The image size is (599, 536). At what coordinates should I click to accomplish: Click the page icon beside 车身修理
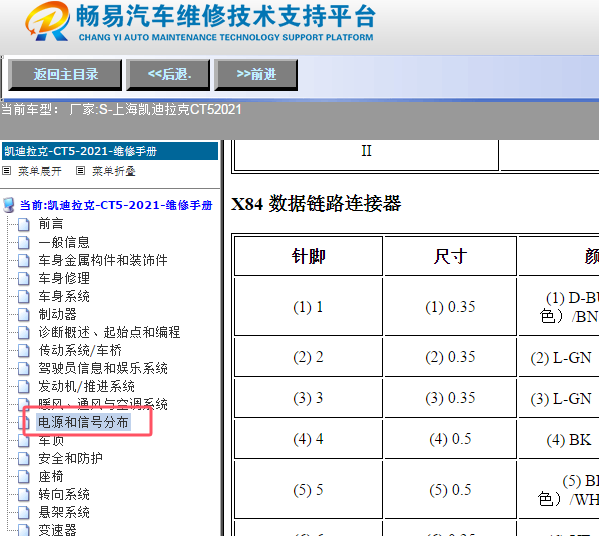[x=24, y=279]
